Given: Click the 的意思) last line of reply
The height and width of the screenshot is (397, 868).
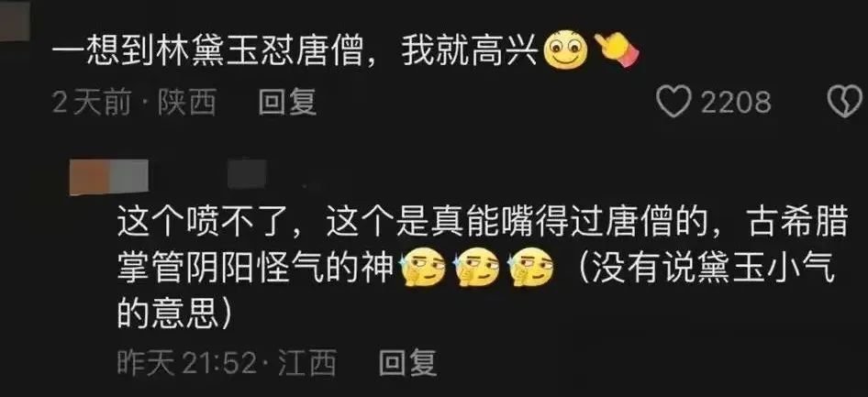Looking at the screenshot, I should [x=173, y=314].
